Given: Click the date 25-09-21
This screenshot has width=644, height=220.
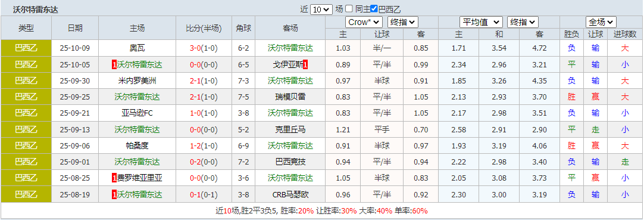Looking at the screenshot, I should tap(75, 113).
